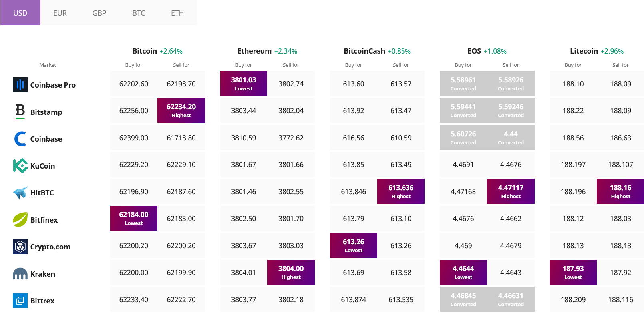Click Litecoin's +2.96% change value
Screen dimensions: 644x313
[x=612, y=51]
